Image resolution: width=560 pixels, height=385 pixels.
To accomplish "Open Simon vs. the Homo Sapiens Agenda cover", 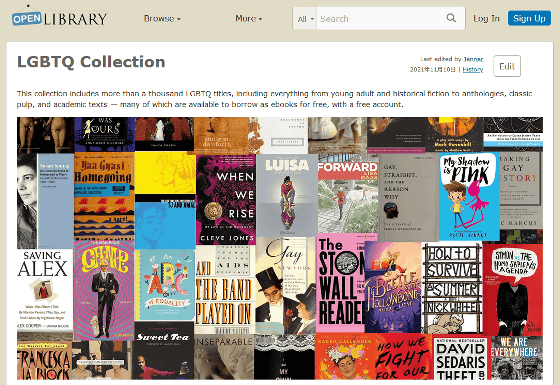I will click(513, 290).
